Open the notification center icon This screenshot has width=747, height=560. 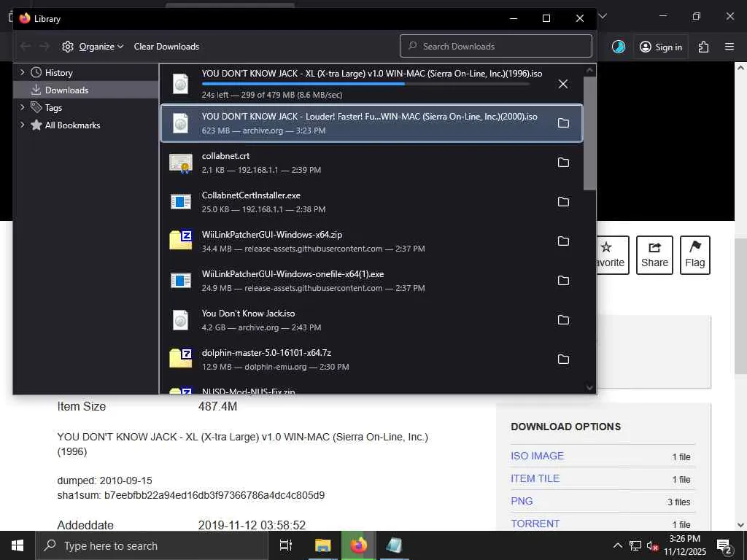tap(724, 547)
